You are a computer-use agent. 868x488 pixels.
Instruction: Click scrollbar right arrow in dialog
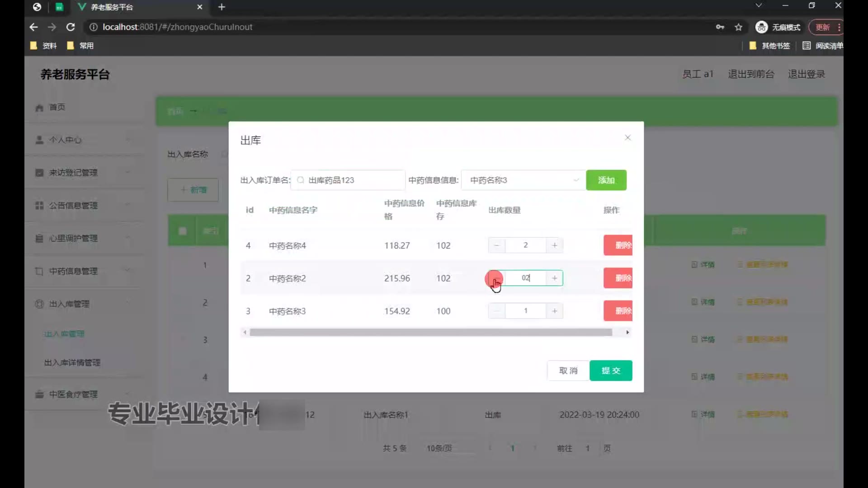627,333
